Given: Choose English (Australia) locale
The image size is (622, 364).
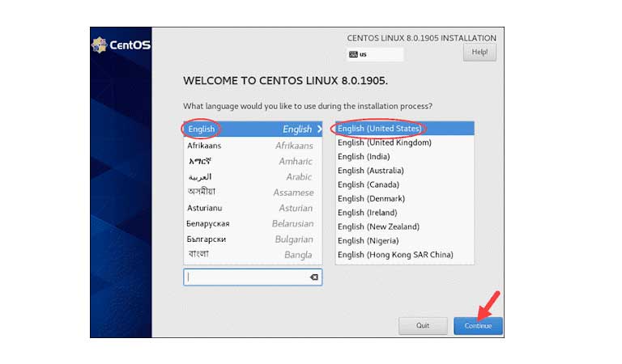Looking at the screenshot, I should tap(405, 171).
